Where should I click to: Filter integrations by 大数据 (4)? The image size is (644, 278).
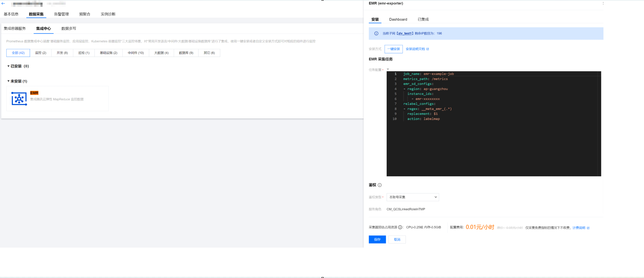[161, 53]
